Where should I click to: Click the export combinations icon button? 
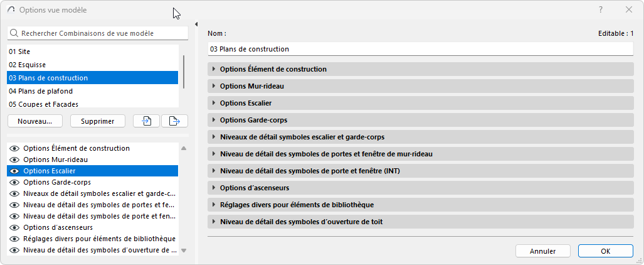pos(174,121)
